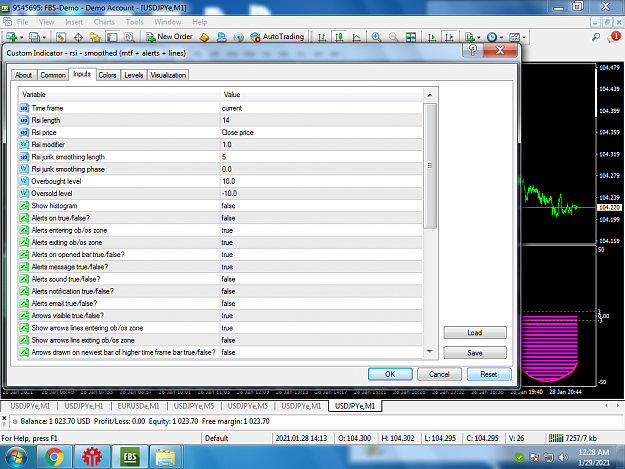Expand the Templates dropdown arrow
The height and width of the screenshot is (469, 625).
pyautogui.click(x=524, y=37)
